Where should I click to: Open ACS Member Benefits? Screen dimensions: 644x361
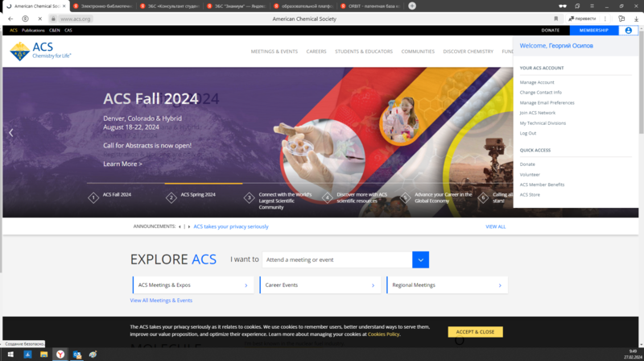(x=542, y=185)
